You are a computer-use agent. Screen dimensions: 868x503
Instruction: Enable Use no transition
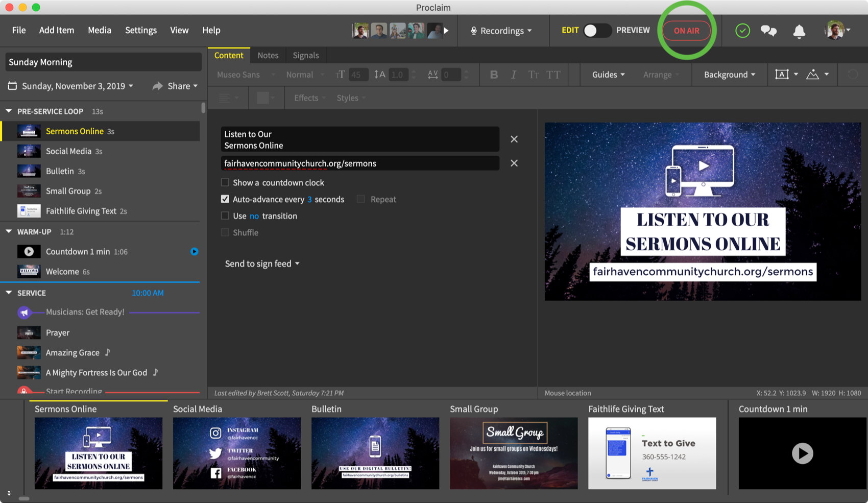(x=225, y=215)
